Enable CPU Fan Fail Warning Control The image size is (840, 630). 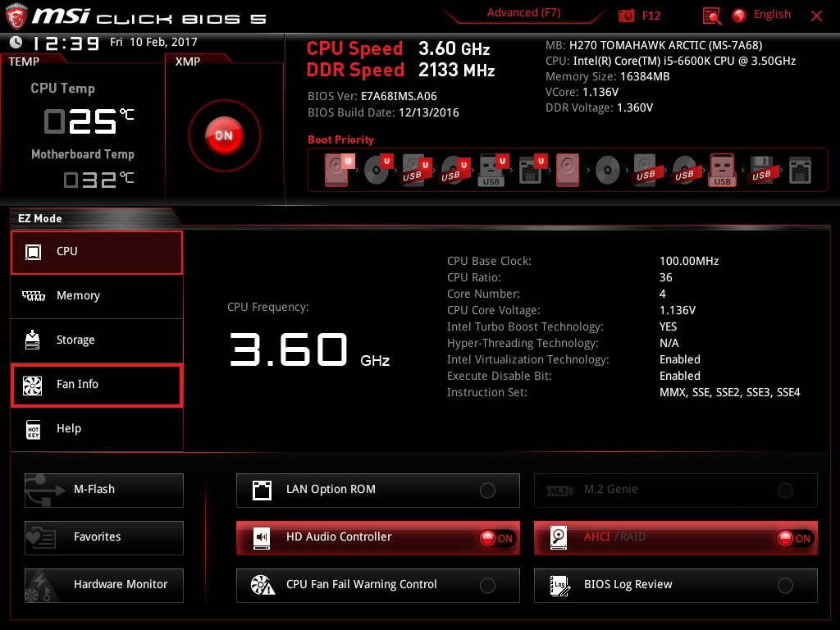click(487, 586)
